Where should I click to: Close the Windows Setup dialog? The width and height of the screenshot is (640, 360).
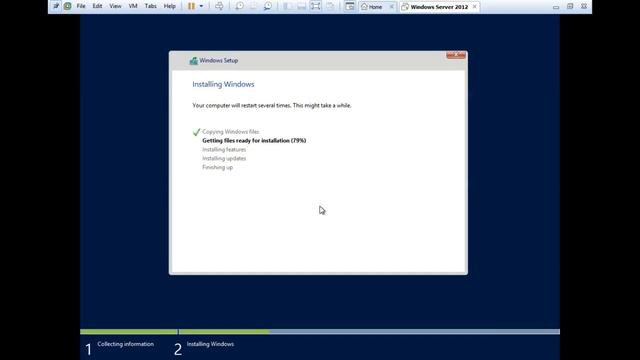(456, 55)
